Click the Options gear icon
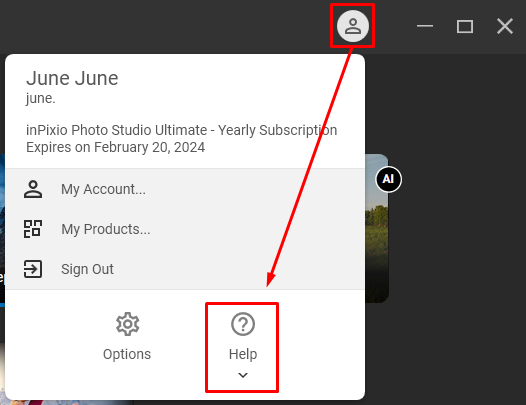This screenshot has width=526, height=405. click(127, 324)
